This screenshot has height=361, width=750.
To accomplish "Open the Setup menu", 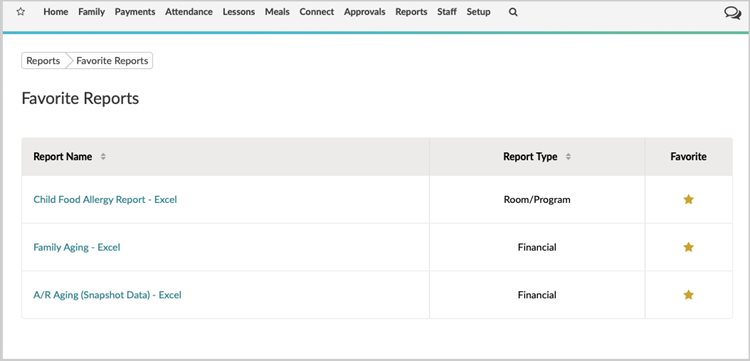I will click(478, 12).
